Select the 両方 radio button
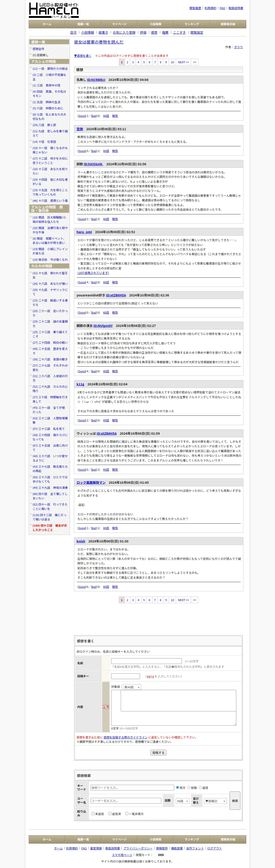The image size is (275, 868). pyautogui.click(x=178, y=788)
